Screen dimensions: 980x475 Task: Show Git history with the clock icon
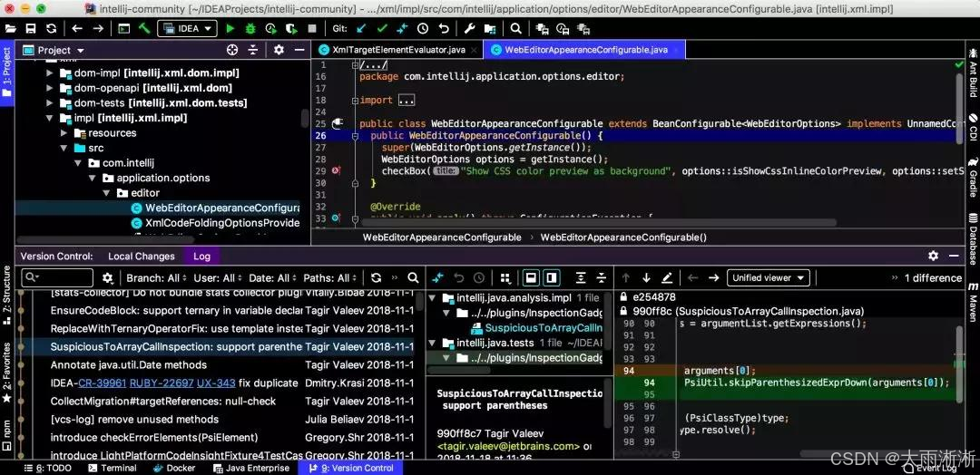423,29
